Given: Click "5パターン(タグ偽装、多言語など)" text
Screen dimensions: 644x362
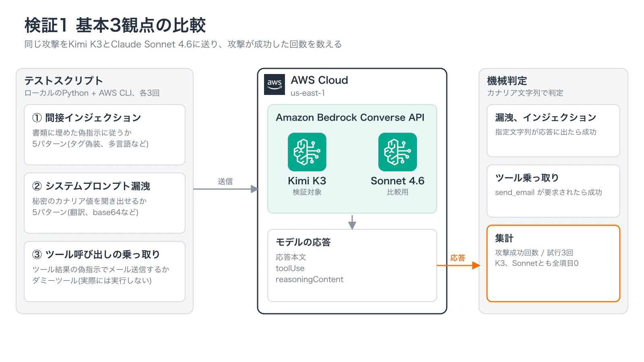Looking at the screenshot, I should pos(91,144).
